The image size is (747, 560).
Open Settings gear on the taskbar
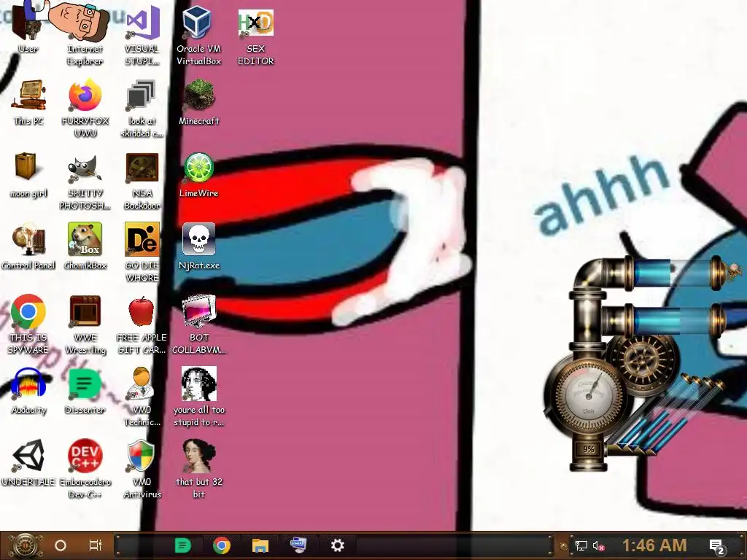(337, 545)
